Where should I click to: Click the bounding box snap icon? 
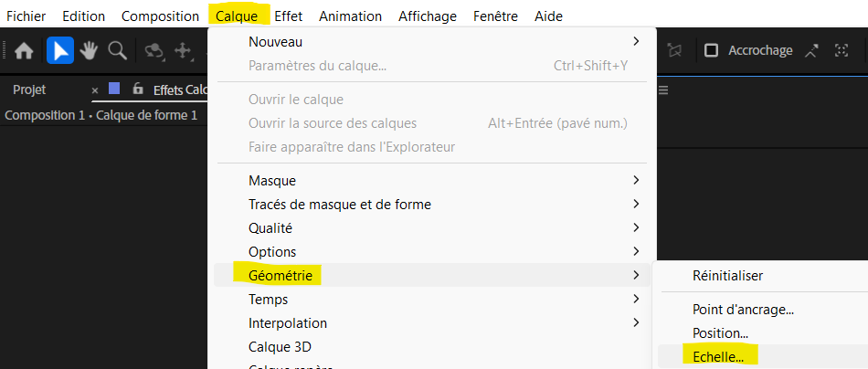[842, 51]
